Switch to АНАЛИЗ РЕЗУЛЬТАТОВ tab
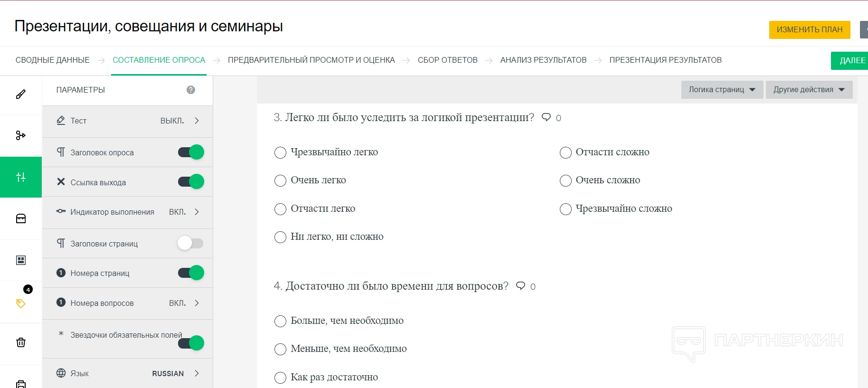Image resolution: width=868 pixels, height=388 pixels. (x=543, y=60)
